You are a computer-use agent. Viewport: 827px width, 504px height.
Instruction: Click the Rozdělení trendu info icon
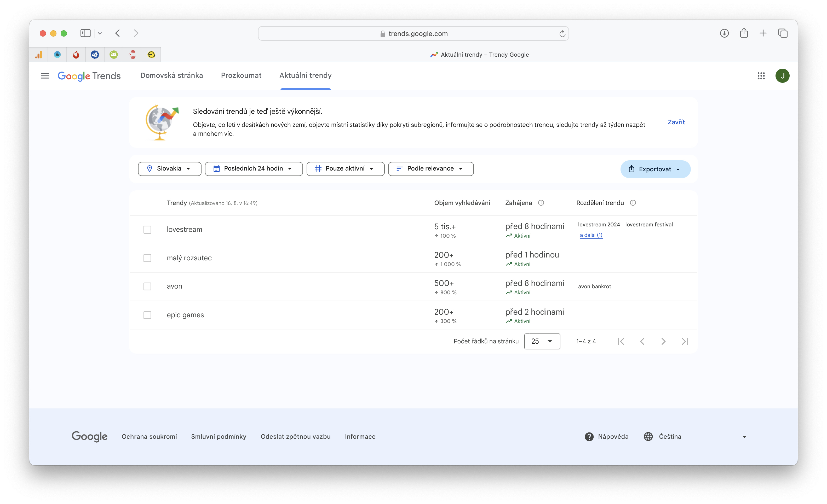[x=633, y=203]
